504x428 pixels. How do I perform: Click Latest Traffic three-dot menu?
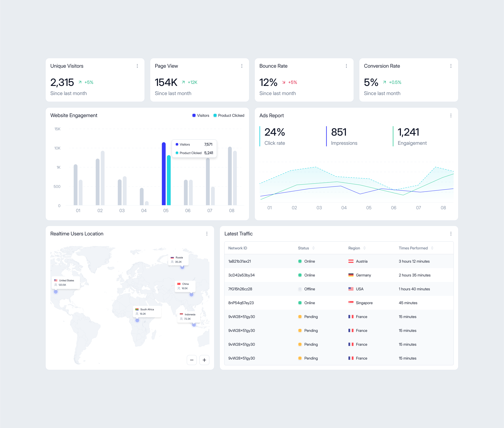coord(451,234)
